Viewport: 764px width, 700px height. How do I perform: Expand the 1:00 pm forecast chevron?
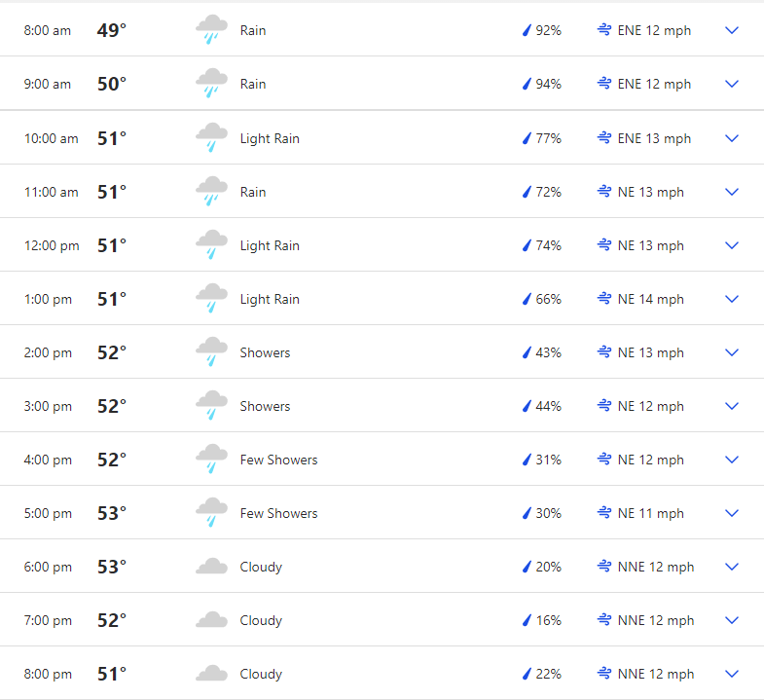[732, 299]
